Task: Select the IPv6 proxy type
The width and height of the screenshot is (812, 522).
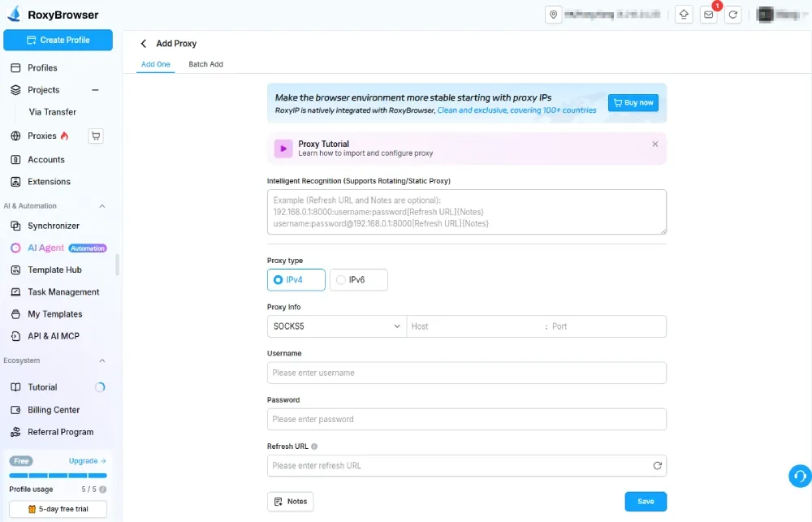Action: tap(358, 279)
